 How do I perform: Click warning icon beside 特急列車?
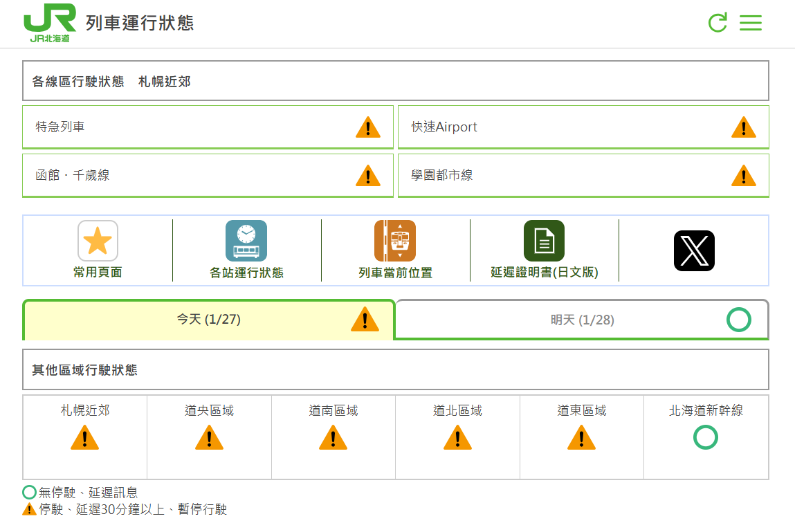tap(367, 127)
